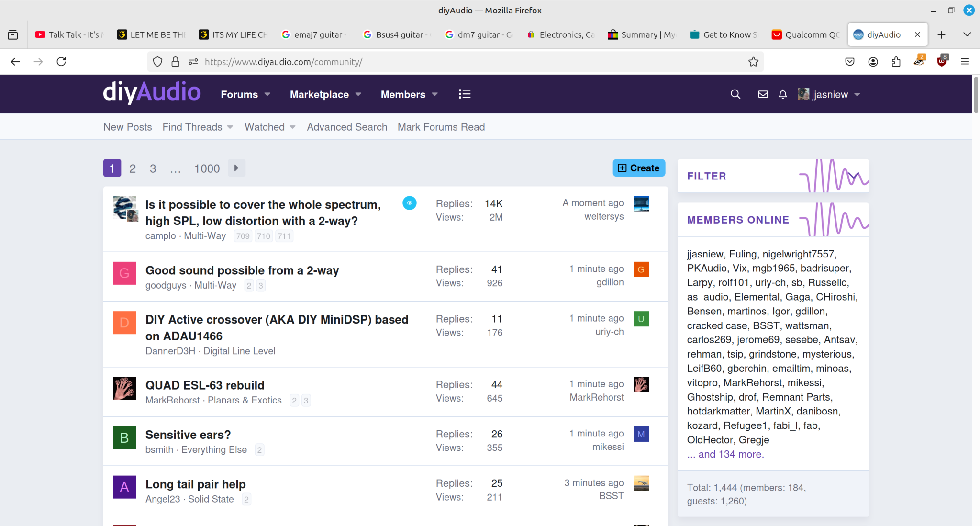This screenshot has height=526, width=980.
Task: Go to next page arrow
Action: coord(236,168)
